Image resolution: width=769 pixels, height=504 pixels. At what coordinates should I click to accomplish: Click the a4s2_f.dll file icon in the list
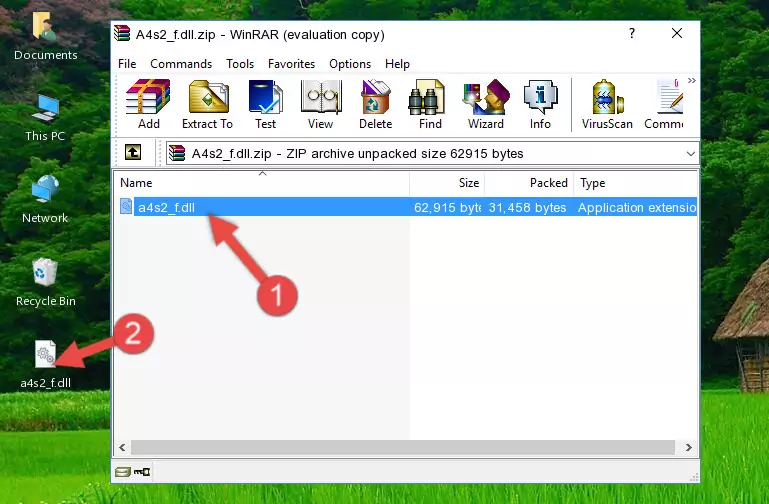tap(126, 206)
